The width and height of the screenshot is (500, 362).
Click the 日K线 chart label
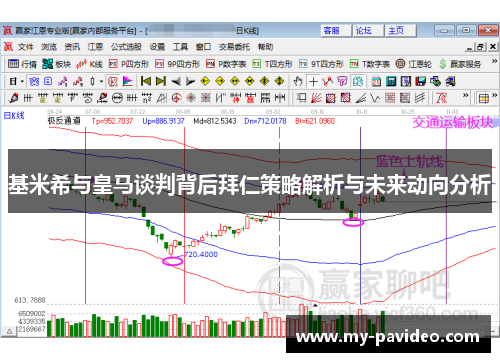coord(14,116)
